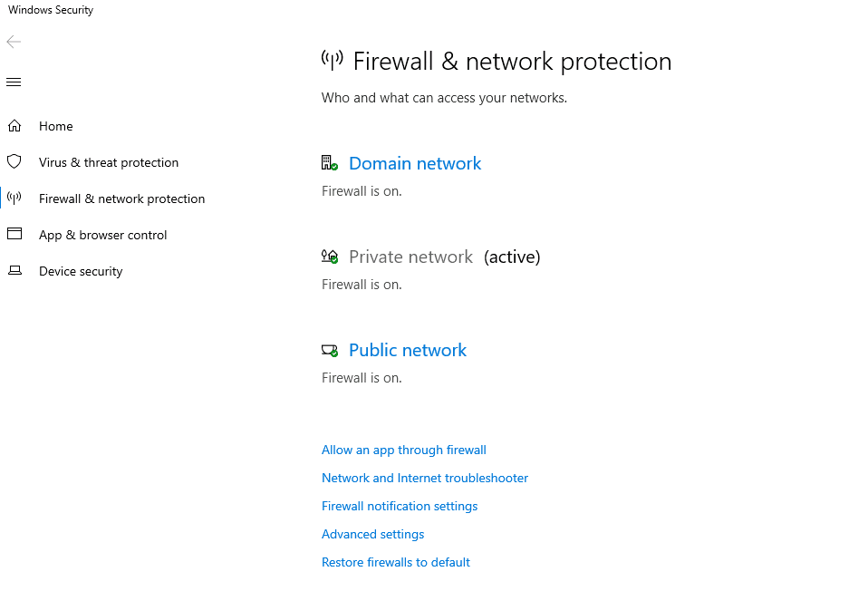Click the back arrow icon
This screenshot has height=591, width=868.
tap(14, 43)
